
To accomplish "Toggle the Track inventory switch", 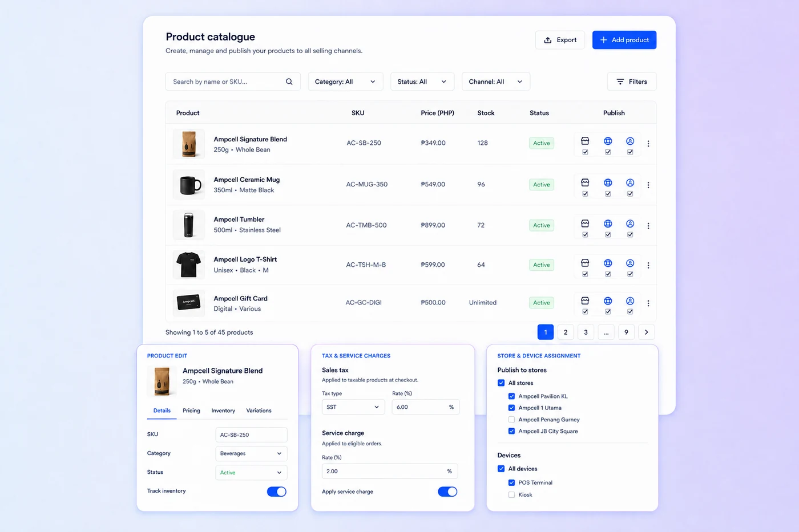I will pos(277,492).
